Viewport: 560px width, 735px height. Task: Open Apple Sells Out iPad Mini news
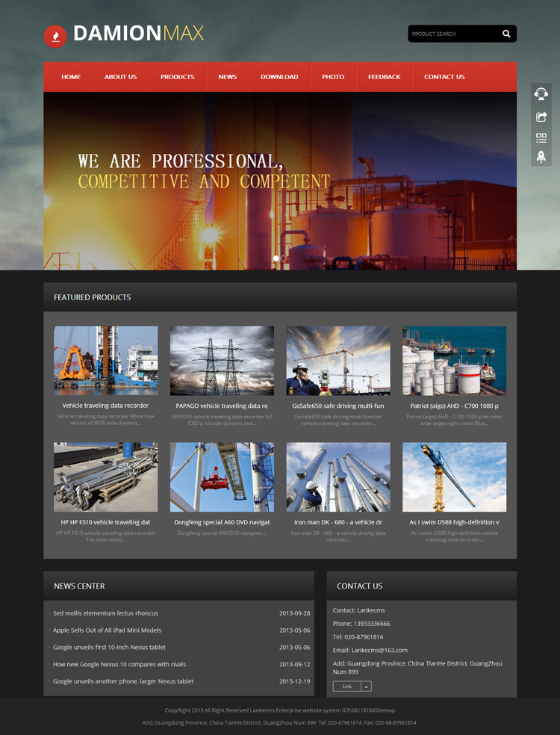point(107,630)
